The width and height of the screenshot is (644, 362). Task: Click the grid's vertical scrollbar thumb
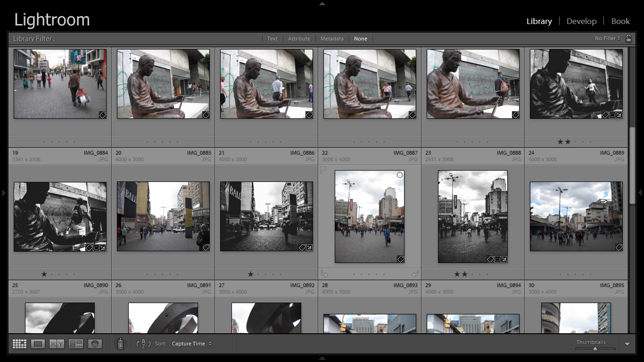(632, 165)
